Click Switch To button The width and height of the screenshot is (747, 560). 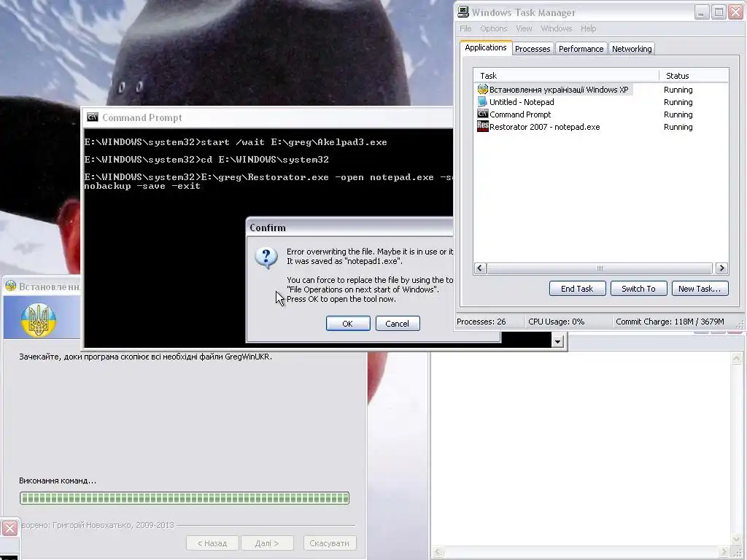pyautogui.click(x=638, y=289)
